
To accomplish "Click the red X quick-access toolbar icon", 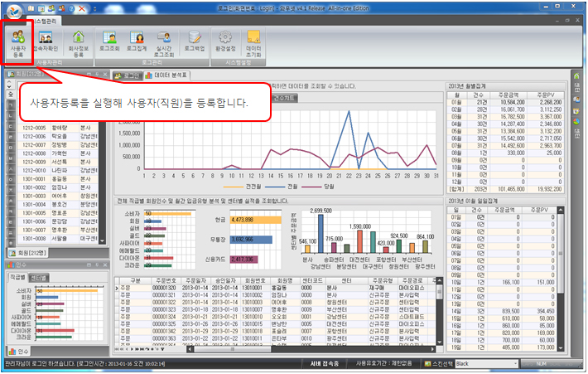I will click(x=81, y=6).
